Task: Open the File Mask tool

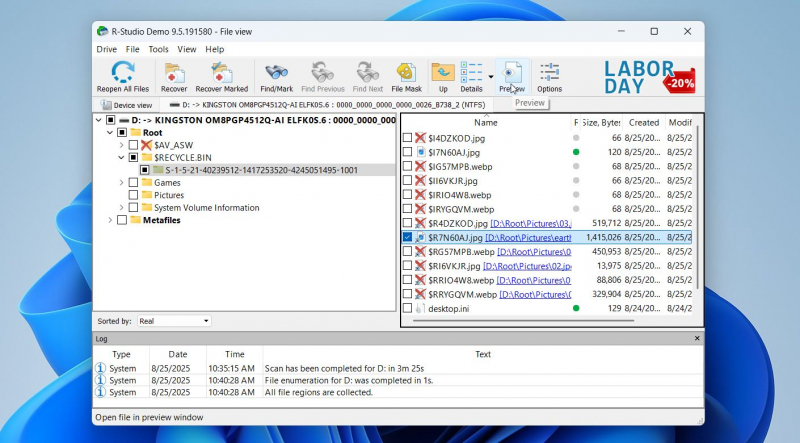Action: 406,72
